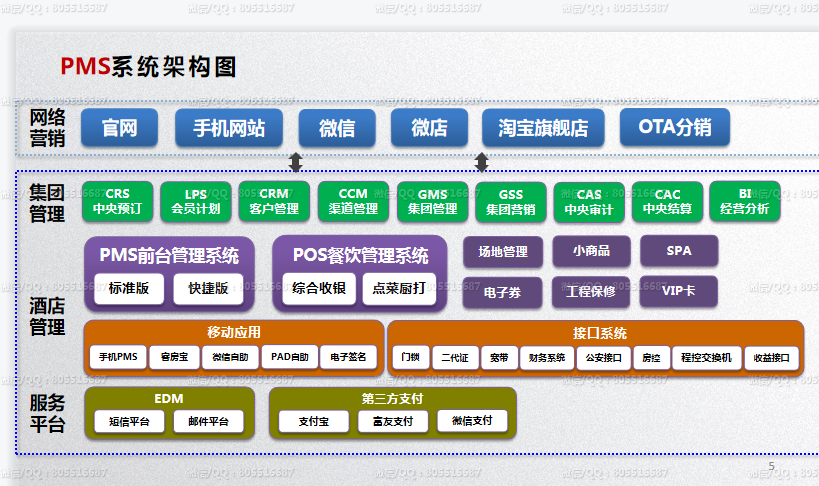Select the 短信平台 box
The height and width of the screenshot is (486, 819).
pos(129,422)
